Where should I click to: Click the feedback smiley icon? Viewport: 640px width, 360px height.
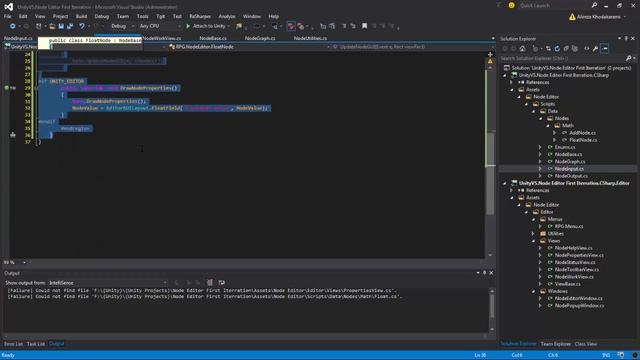(x=511, y=5)
